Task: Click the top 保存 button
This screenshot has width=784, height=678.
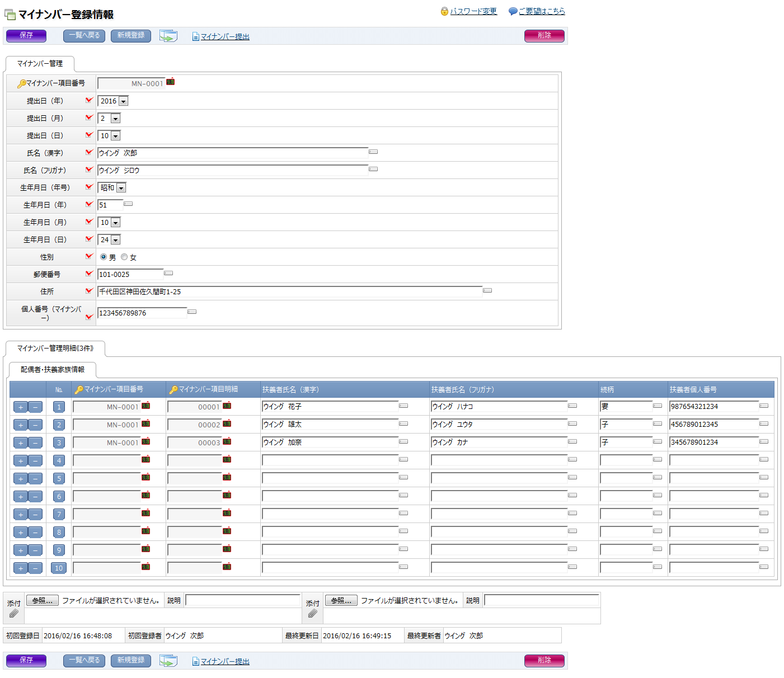Action: [x=26, y=35]
